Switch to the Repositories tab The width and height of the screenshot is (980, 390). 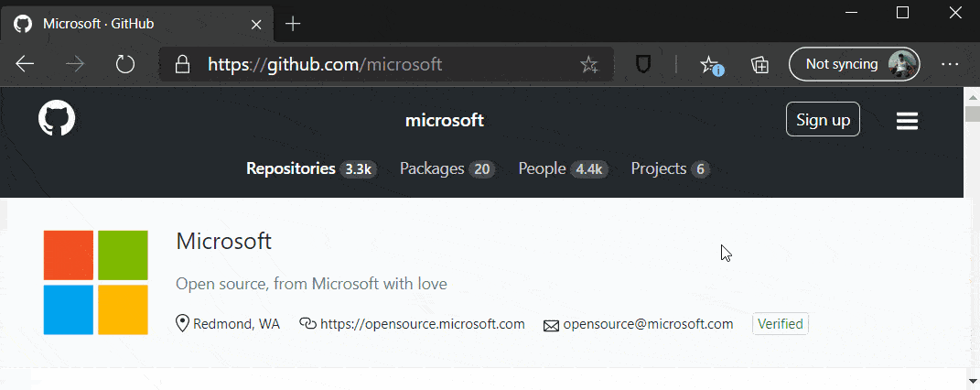(x=310, y=168)
